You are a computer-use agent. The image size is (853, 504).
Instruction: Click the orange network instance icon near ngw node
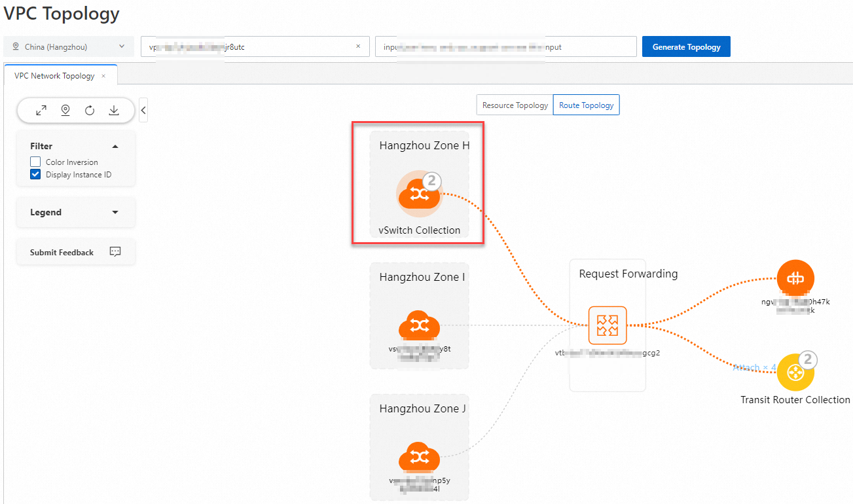coord(795,278)
